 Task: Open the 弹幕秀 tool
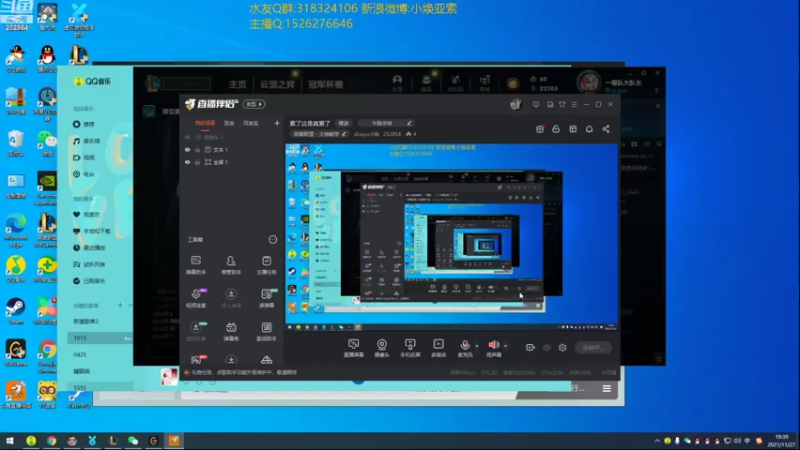(231, 332)
